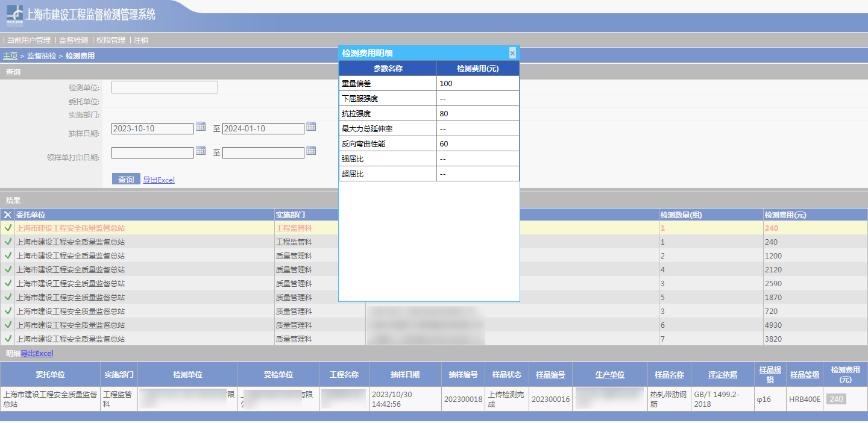This screenshot has height=423, width=868.
Task: Toggle green checkmark on first result row
Action: tap(8, 228)
